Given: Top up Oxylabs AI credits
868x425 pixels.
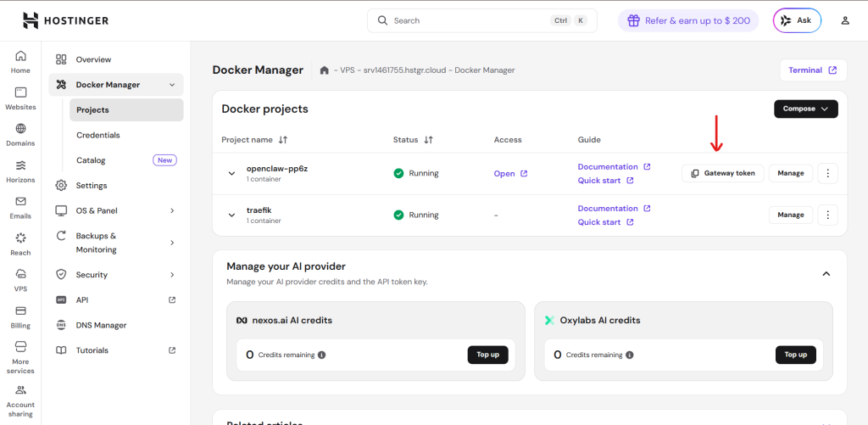Looking at the screenshot, I should [795, 355].
